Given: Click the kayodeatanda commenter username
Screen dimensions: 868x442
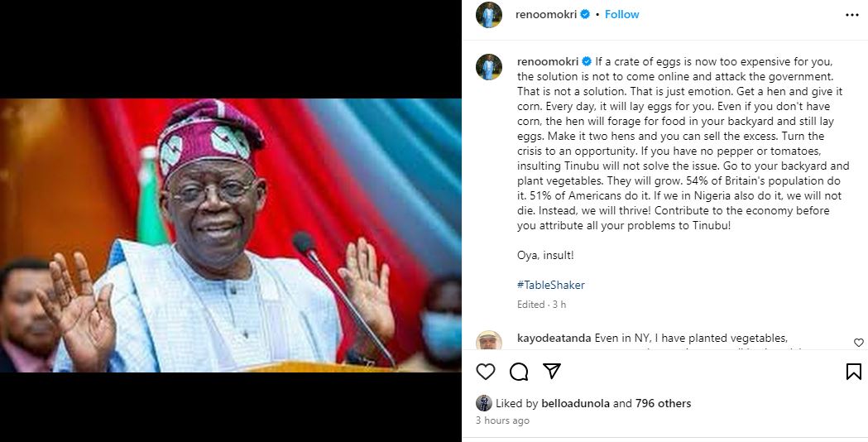Looking at the screenshot, I should pos(554,338).
